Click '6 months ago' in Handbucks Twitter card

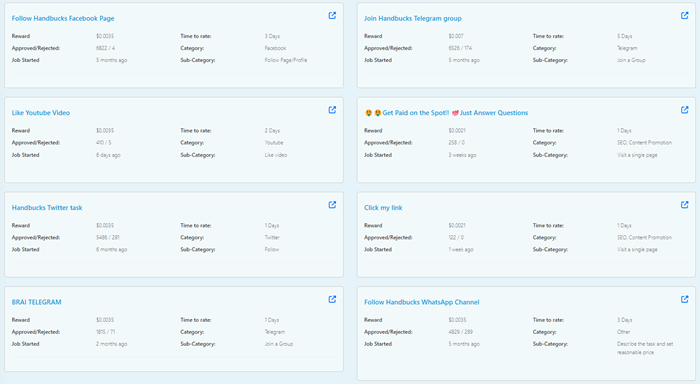tap(111, 250)
